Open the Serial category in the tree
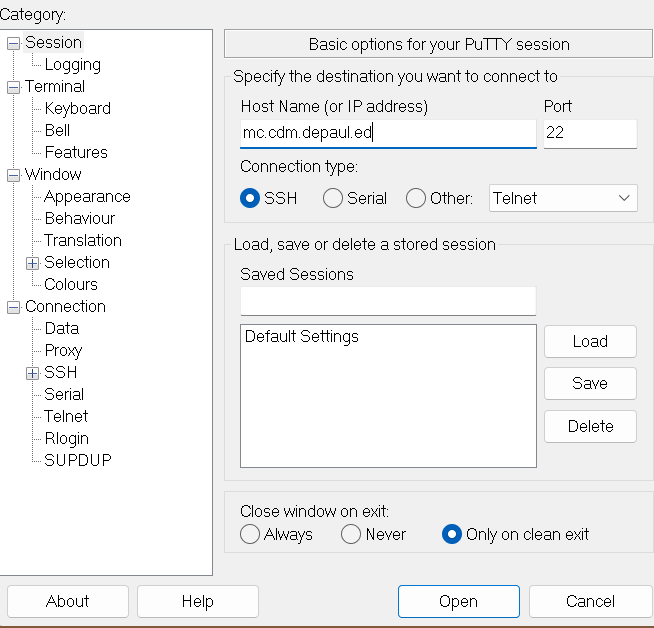This screenshot has height=628, width=654. click(64, 394)
